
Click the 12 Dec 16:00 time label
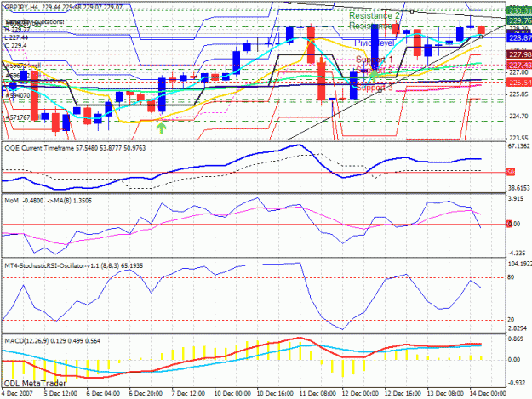pos(403,394)
